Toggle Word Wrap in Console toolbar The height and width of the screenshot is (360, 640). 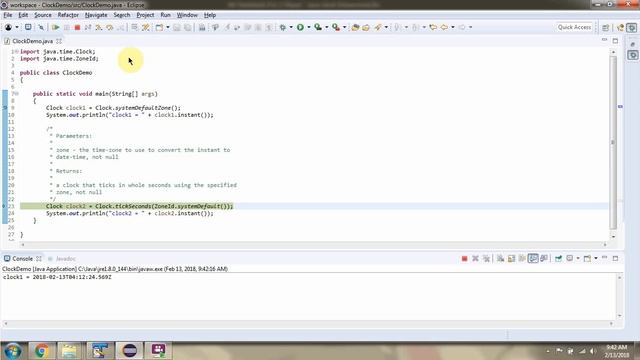[522, 258]
